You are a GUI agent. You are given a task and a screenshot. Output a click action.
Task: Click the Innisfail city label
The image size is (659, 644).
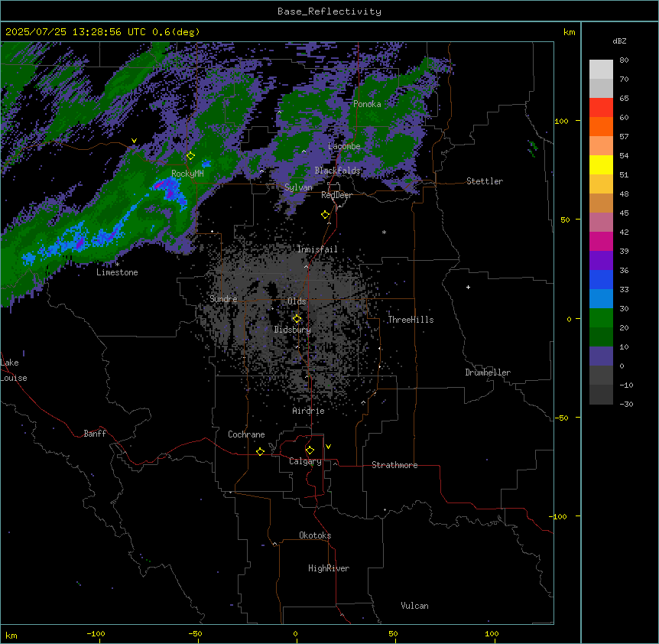[x=317, y=249]
